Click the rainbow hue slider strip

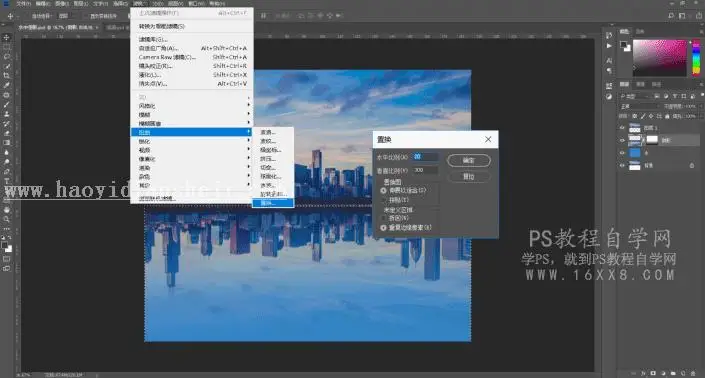click(x=696, y=58)
